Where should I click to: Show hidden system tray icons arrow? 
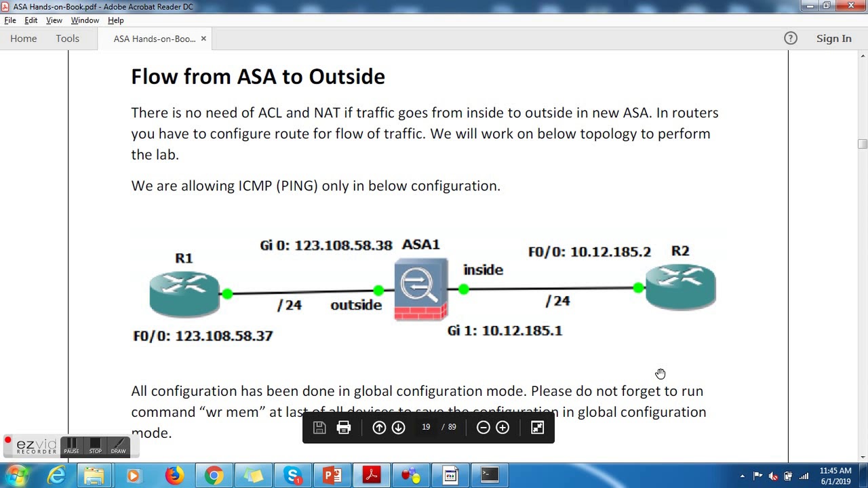pos(743,476)
